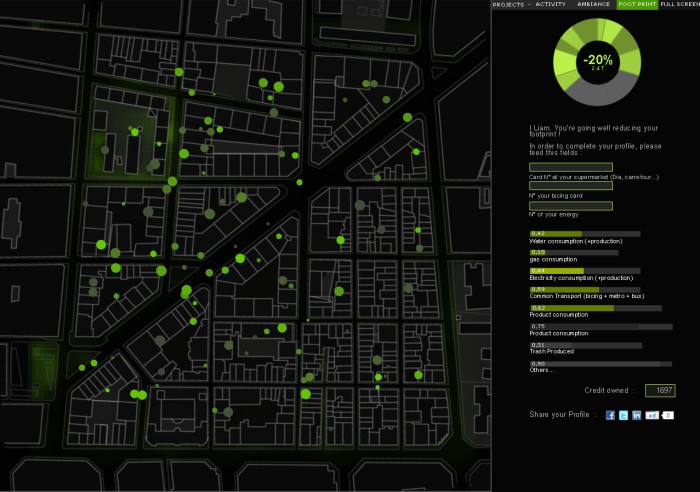Switch to the Activity tab
Image resolution: width=700 pixels, height=492 pixels.
point(550,4)
